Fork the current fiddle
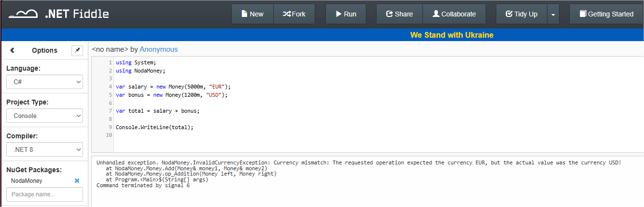Image resolution: width=644 pixels, height=207 pixels. [x=294, y=14]
